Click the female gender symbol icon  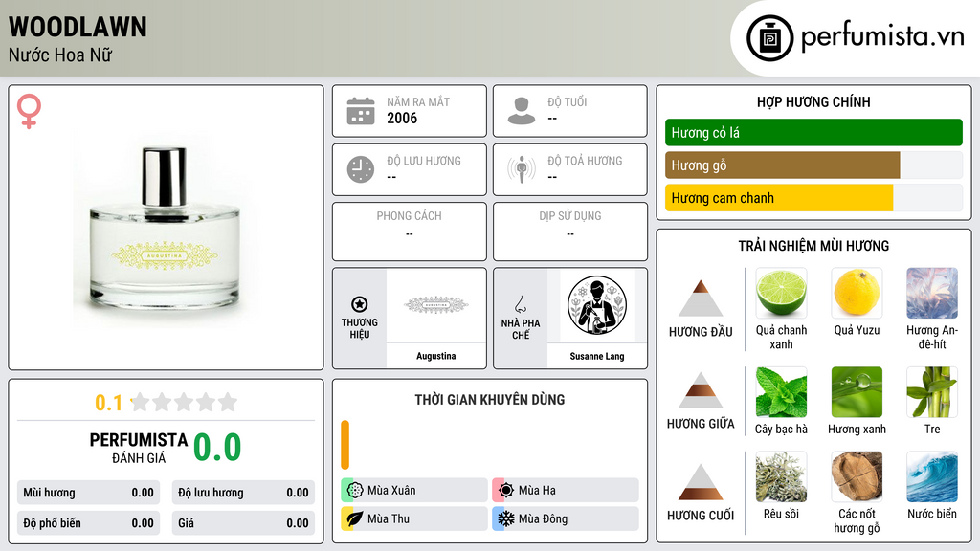point(29,111)
